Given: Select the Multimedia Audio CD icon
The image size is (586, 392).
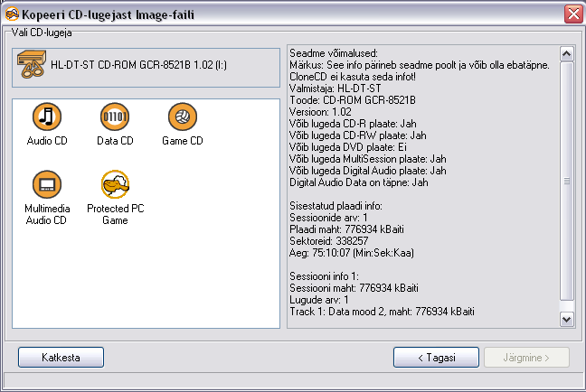Looking at the screenshot, I should 47,184.
